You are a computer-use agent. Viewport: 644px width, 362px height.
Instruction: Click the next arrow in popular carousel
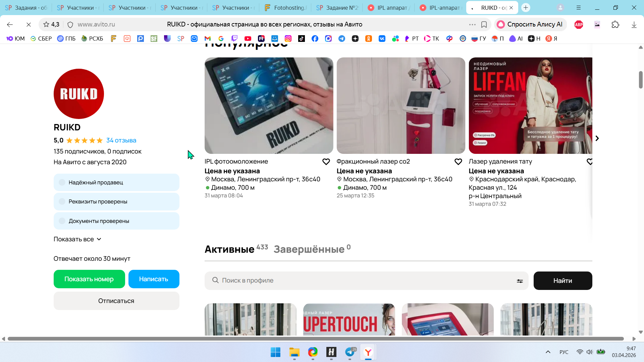point(597,138)
